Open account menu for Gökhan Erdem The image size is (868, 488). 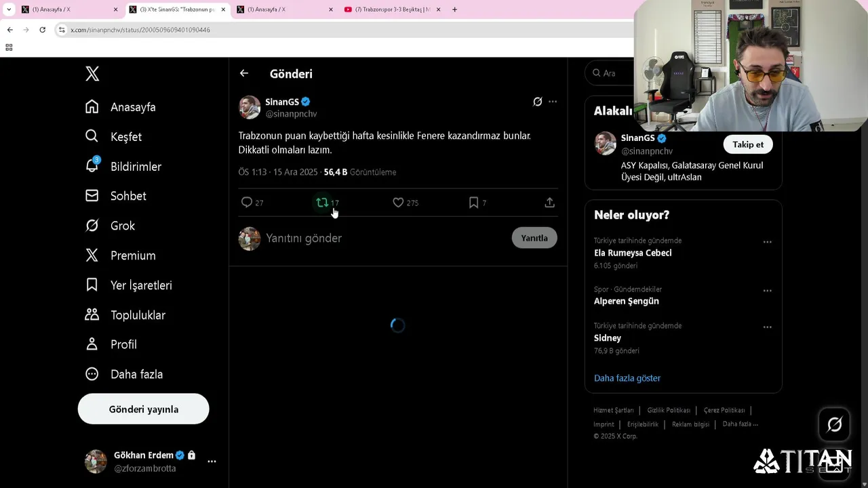click(151, 462)
